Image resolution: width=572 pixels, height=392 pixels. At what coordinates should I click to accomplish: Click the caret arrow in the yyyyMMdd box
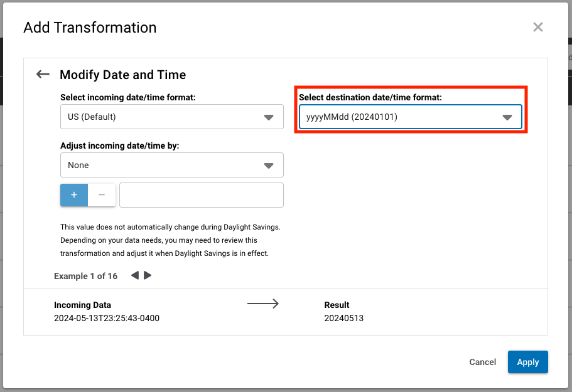507,117
